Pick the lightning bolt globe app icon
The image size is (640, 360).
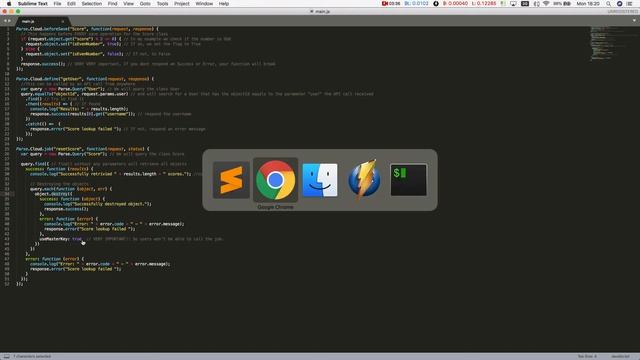(364, 180)
